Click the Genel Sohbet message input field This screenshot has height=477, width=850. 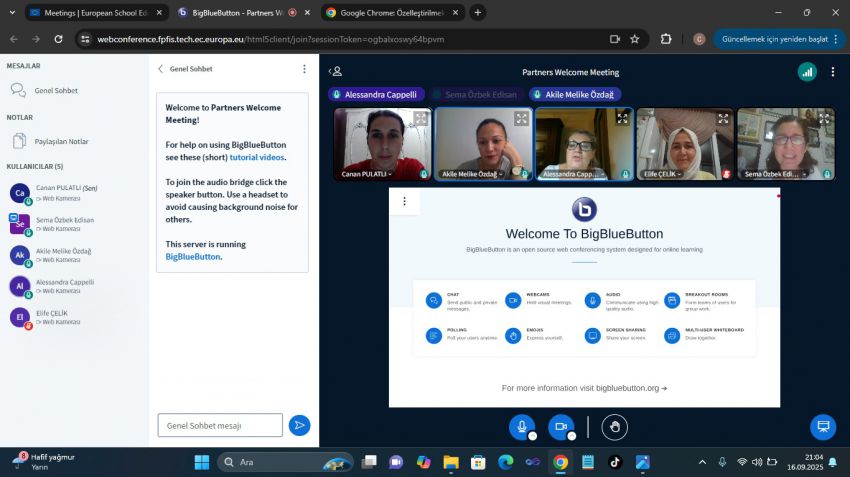(220, 425)
